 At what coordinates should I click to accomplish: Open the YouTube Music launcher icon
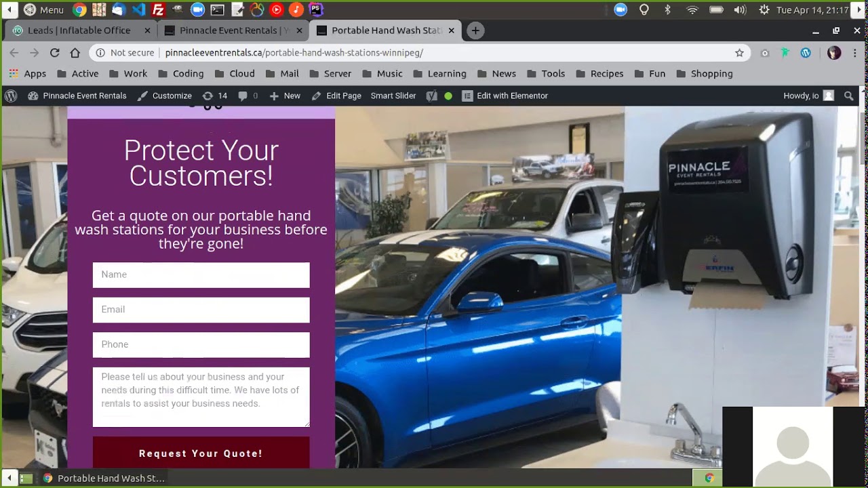tap(276, 9)
